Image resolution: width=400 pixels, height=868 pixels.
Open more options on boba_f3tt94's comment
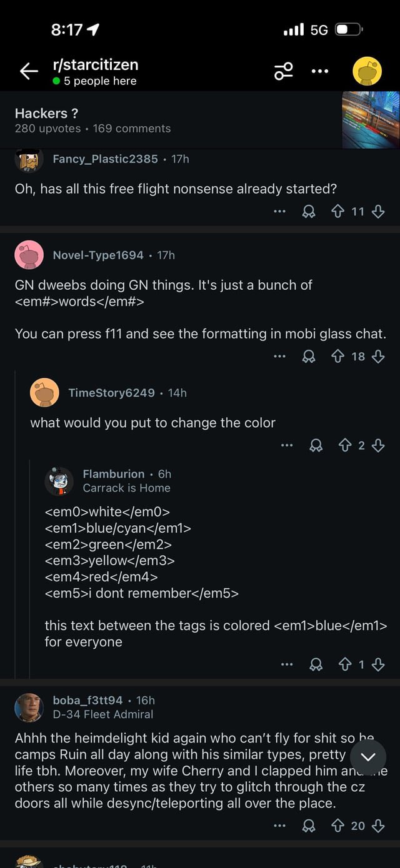279,826
